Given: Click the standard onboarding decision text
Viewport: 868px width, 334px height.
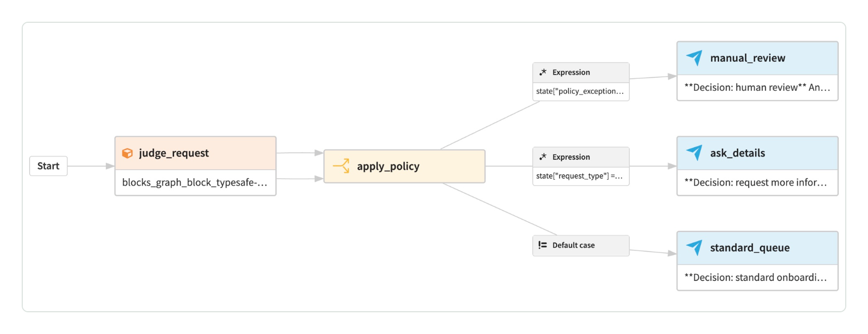Looking at the screenshot, I should coord(756,278).
